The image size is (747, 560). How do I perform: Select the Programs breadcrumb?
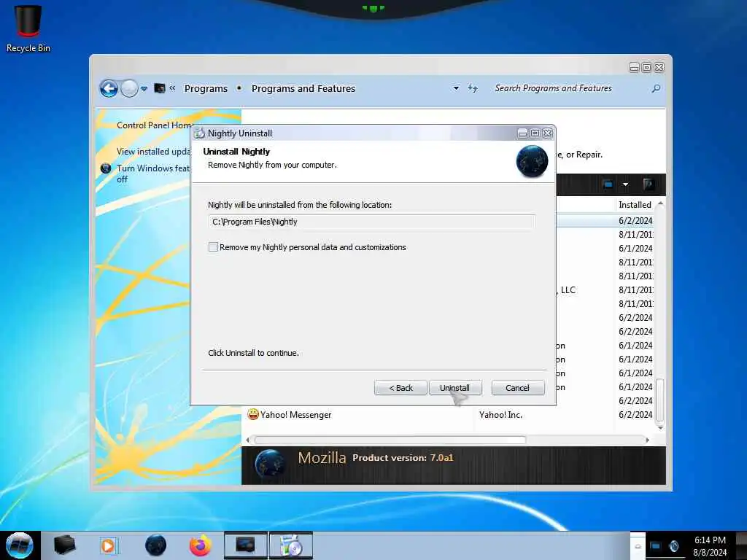(x=206, y=88)
